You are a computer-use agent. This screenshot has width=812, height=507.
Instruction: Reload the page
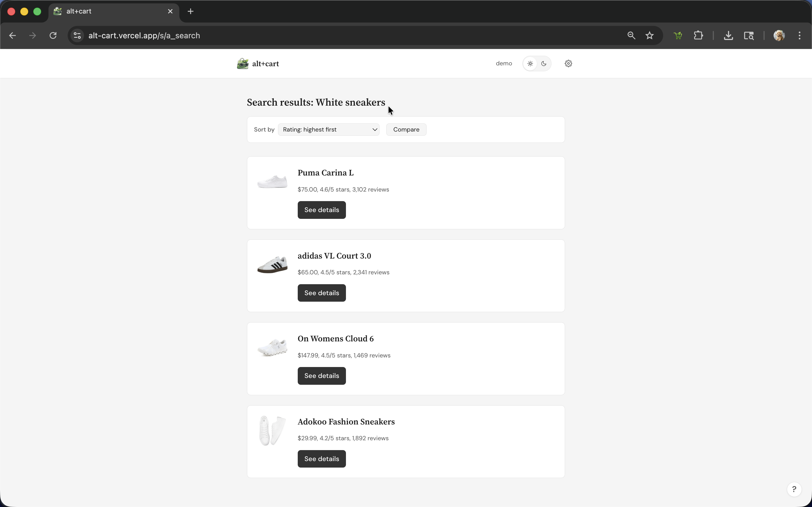(53, 35)
